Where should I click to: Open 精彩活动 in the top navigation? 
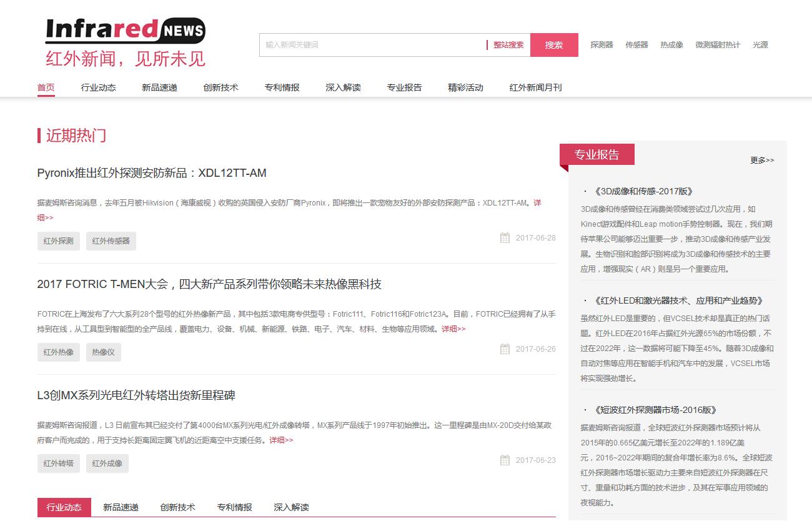click(x=465, y=87)
